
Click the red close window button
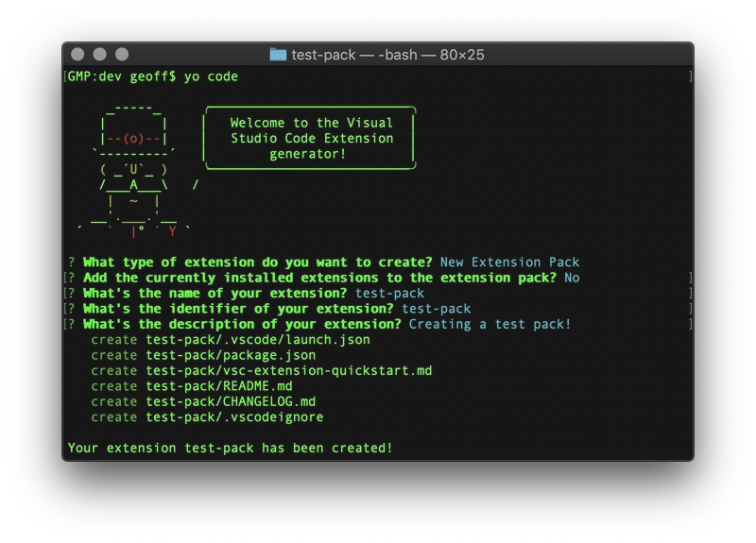pyautogui.click(x=77, y=55)
